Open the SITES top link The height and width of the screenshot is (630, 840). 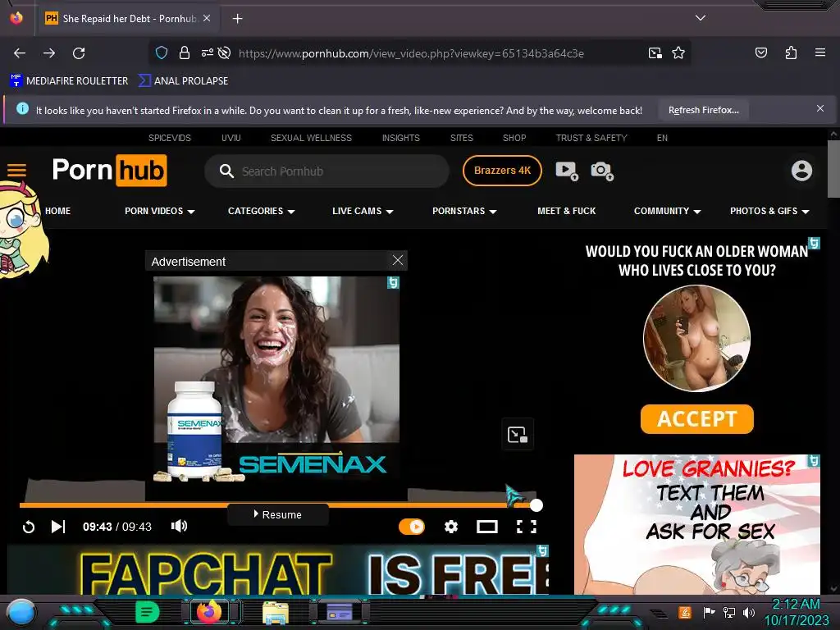tap(461, 138)
